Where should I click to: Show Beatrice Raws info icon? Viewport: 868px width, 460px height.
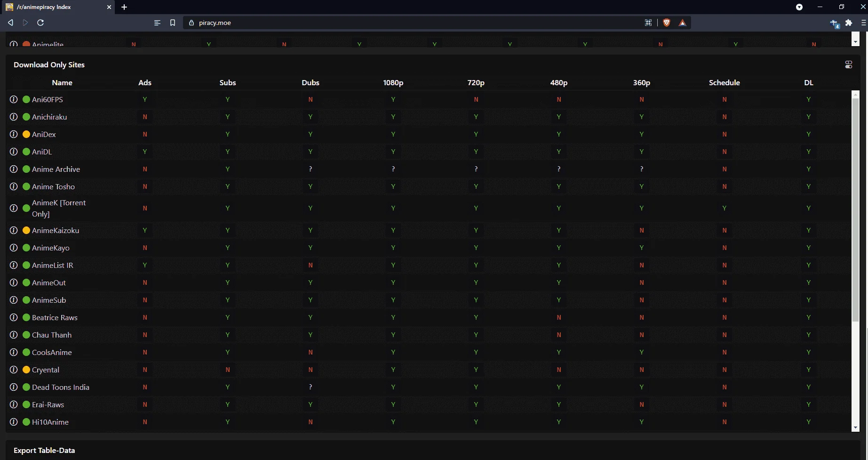[x=14, y=317]
